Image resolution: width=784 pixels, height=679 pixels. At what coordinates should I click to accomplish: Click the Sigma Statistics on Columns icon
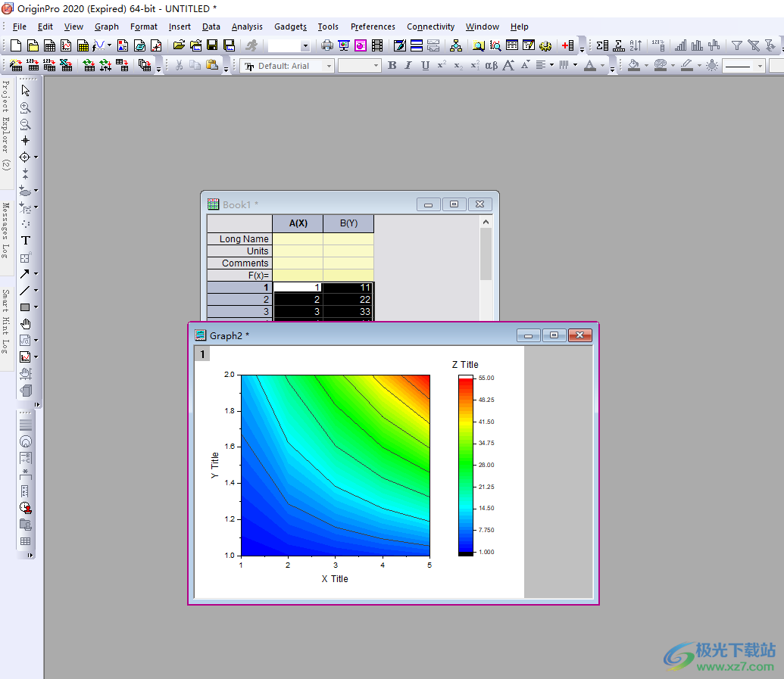point(602,46)
